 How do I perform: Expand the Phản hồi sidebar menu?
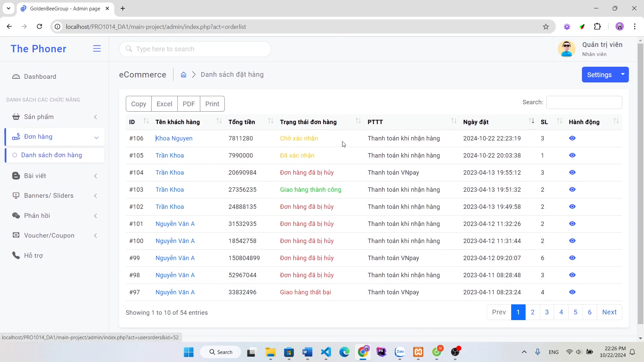pyautogui.click(x=55, y=216)
